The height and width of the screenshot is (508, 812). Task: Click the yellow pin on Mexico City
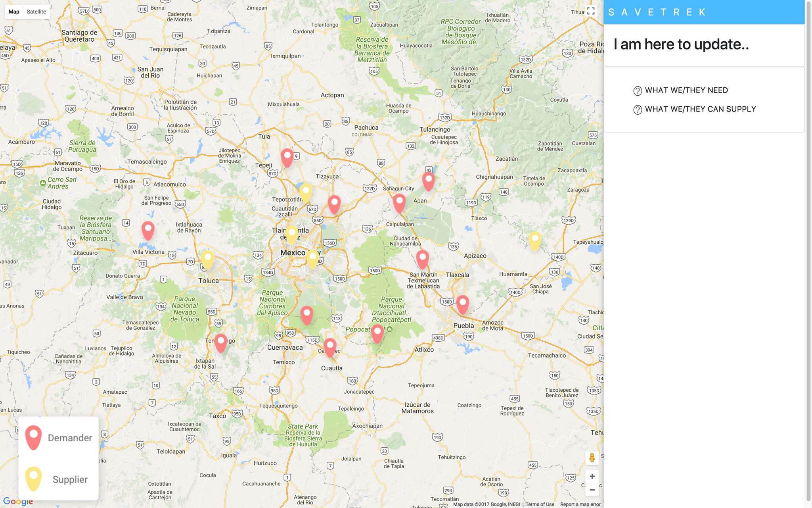tap(312, 258)
